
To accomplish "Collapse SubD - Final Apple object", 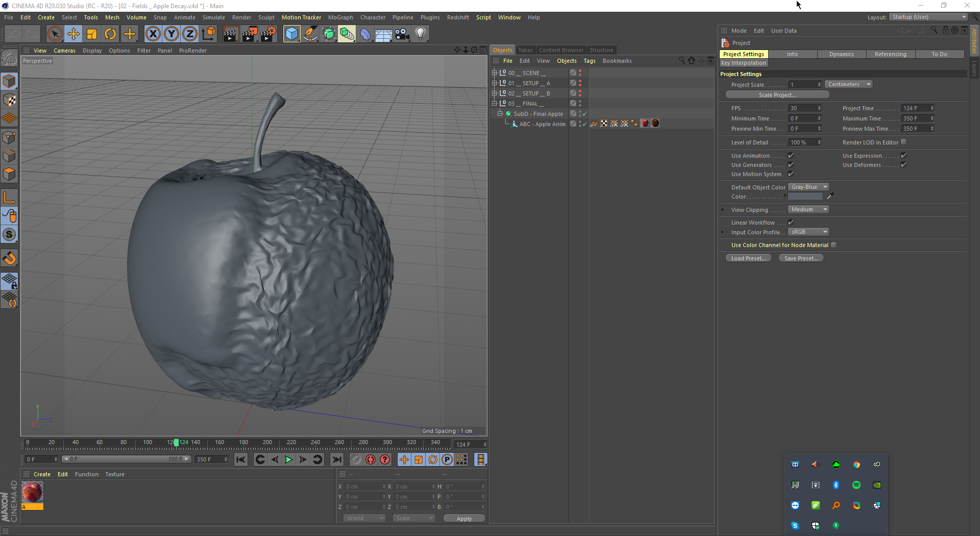I will [x=500, y=114].
